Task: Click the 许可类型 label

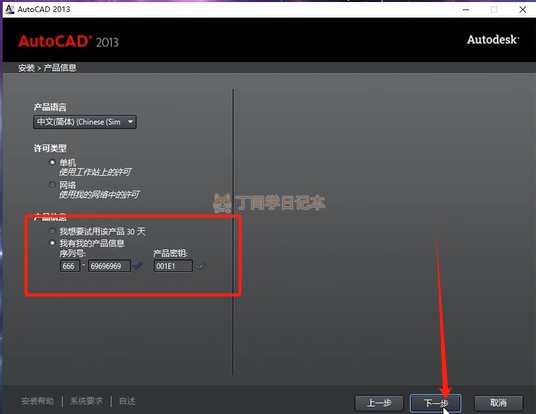Action: (50, 148)
